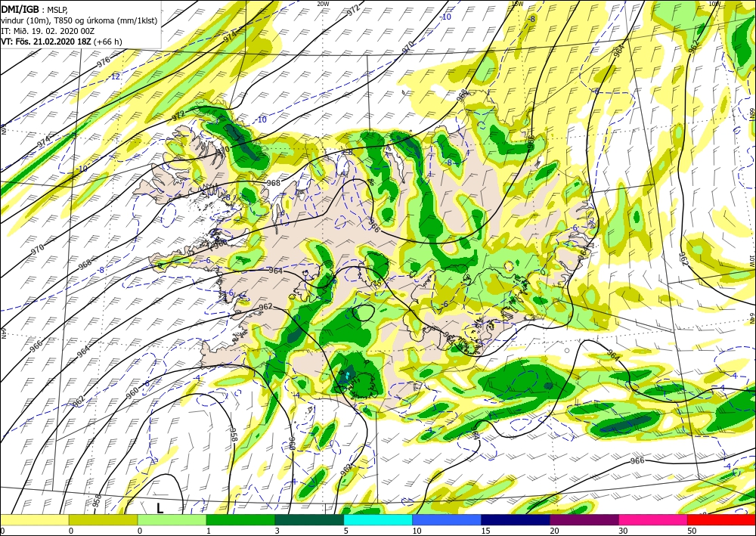Click the legend value "15"
756x536 pixels.
(x=485, y=531)
